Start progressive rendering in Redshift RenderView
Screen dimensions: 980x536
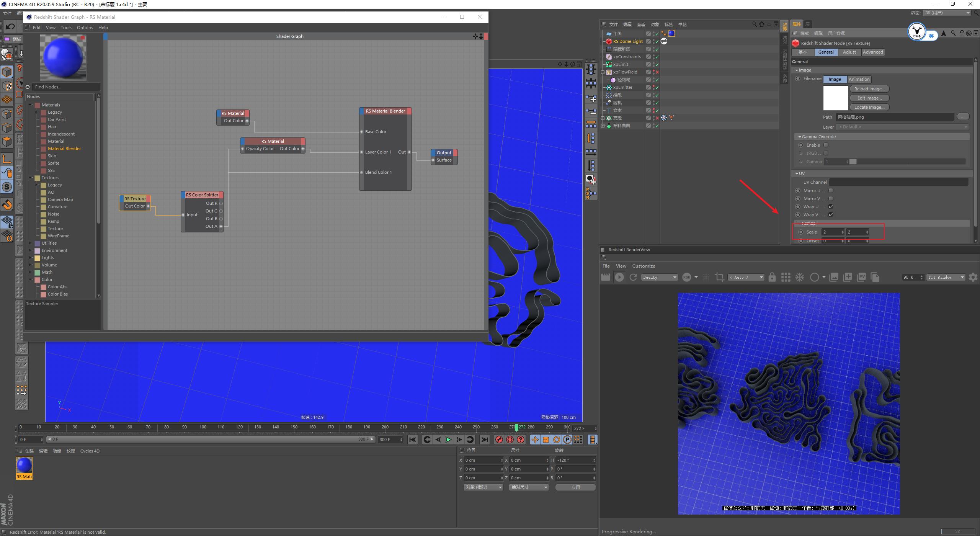(x=619, y=277)
